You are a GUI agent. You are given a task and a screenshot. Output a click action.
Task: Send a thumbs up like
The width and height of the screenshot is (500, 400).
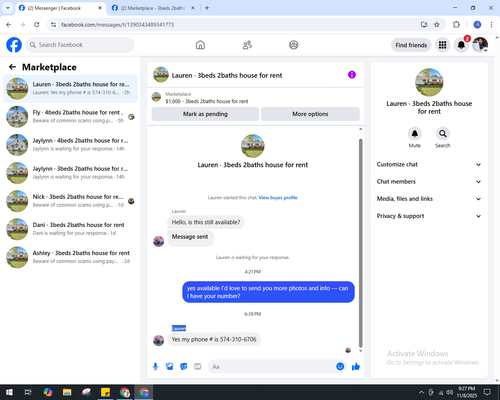pyautogui.click(x=356, y=367)
